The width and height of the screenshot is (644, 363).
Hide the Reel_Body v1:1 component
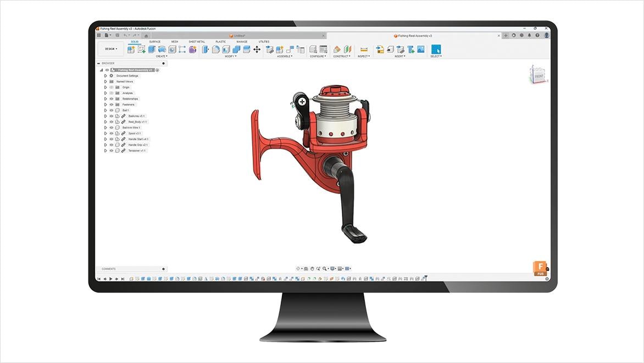pyautogui.click(x=111, y=122)
